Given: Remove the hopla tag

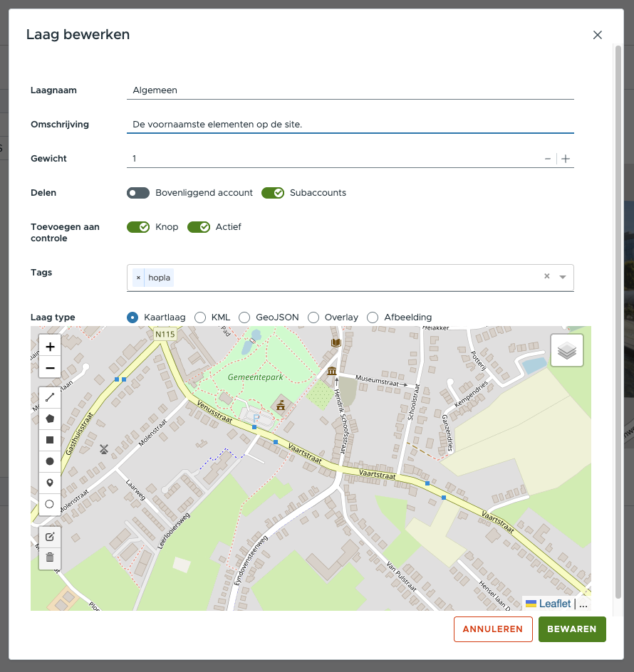Looking at the screenshot, I should coord(138,278).
